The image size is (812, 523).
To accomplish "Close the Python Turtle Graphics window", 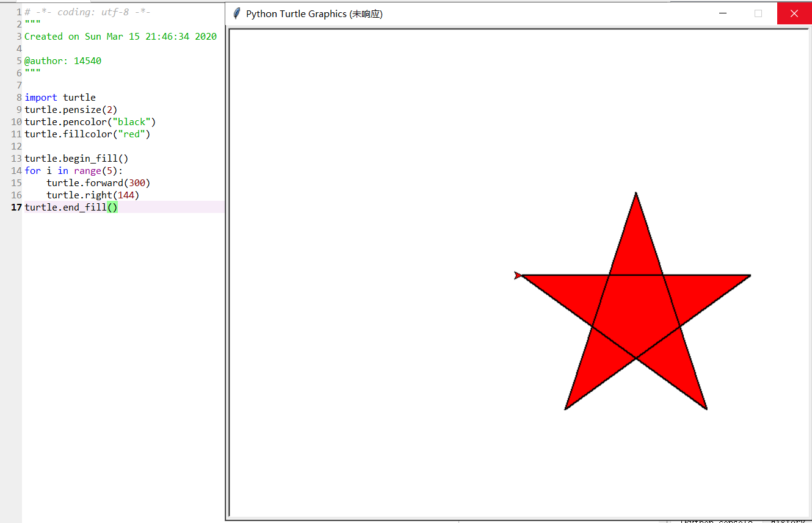I will [794, 13].
